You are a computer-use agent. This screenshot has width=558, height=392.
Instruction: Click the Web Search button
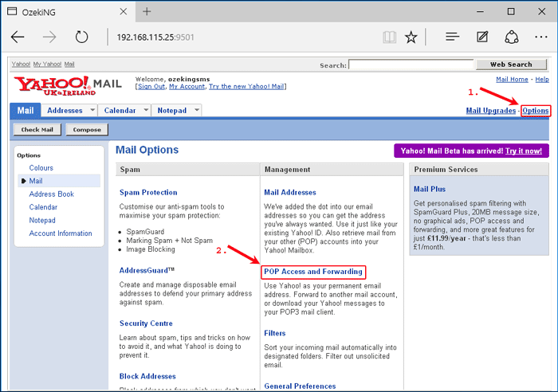coord(511,65)
